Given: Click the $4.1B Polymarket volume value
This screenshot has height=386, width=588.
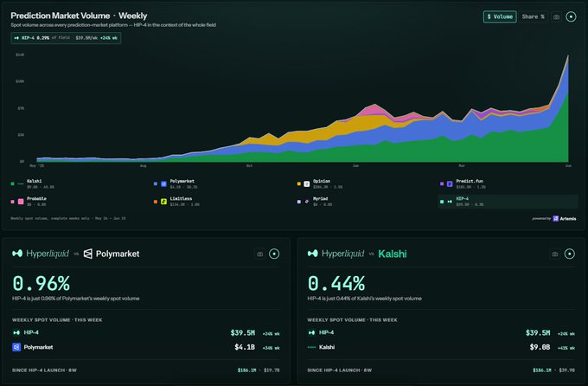Looking at the screenshot, I should pos(245,347).
